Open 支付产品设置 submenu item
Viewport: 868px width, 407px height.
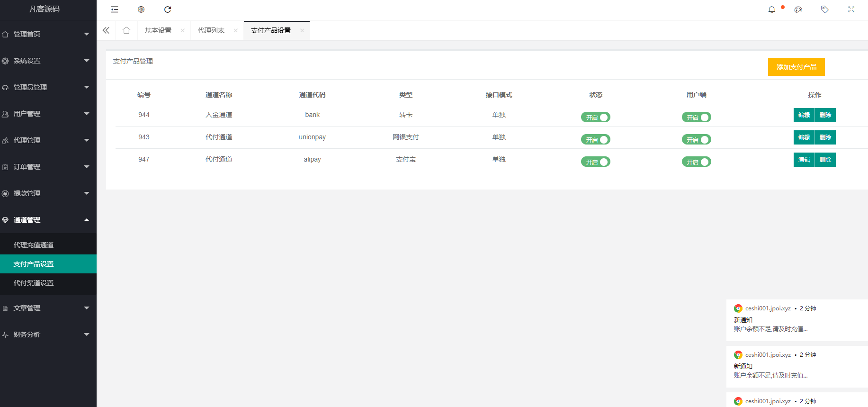pos(48,264)
